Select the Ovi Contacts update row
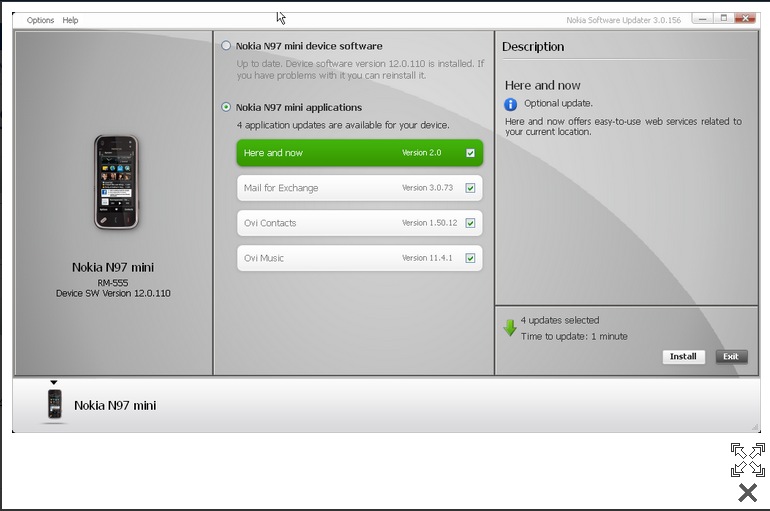The width and height of the screenshot is (770, 511). coord(359,223)
